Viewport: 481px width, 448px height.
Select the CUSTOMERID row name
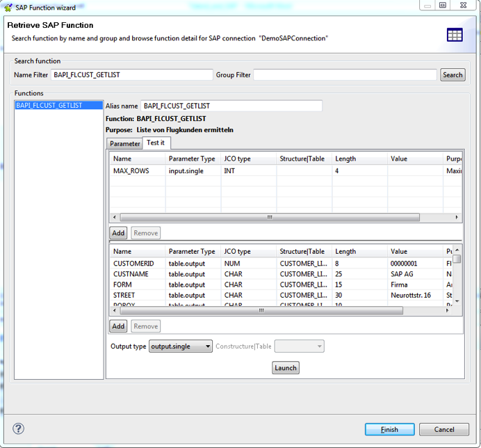[x=133, y=264]
